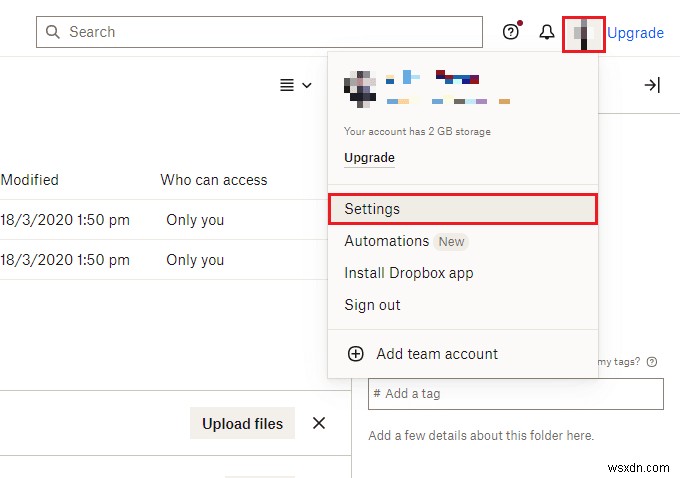Select Automations in the account menu
The height and width of the screenshot is (478, 681).
[x=387, y=241]
